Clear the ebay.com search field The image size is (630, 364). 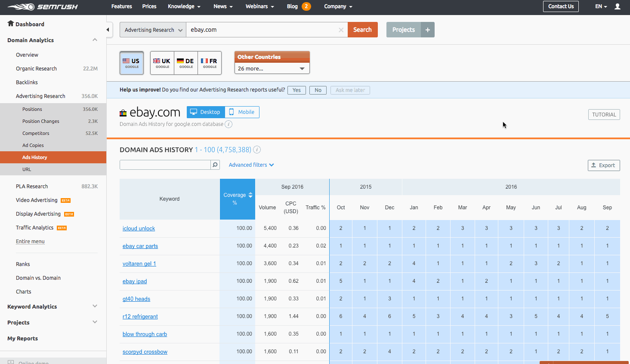[341, 30]
